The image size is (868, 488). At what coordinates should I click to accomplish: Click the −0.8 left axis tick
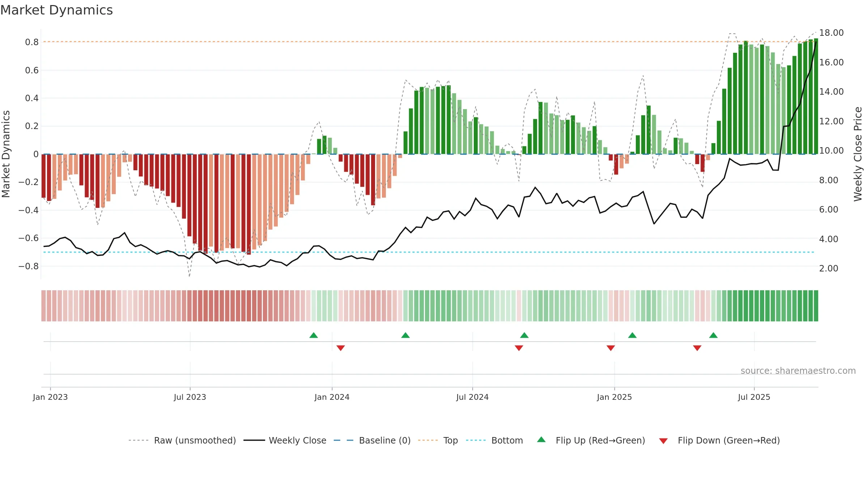(29, 266)
